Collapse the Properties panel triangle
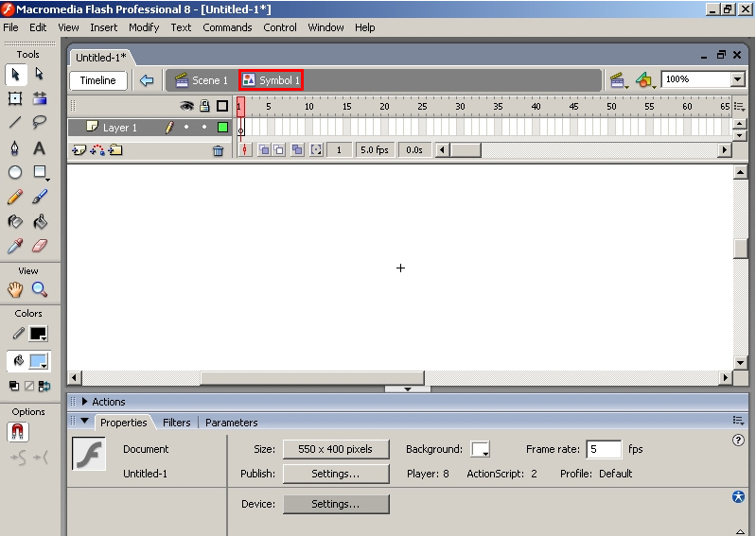756x536 pixels. coord(85,421)
